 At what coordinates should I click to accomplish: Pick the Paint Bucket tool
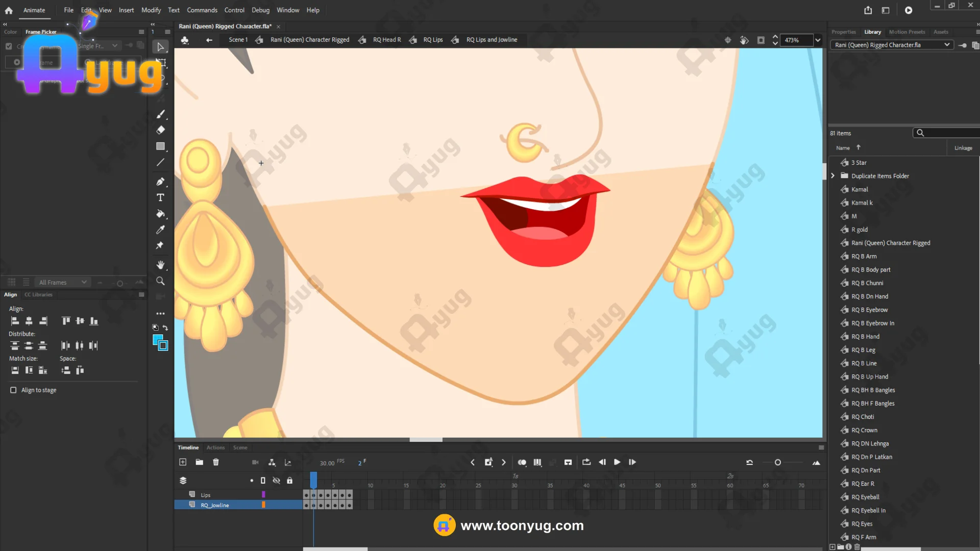[160, 214]
